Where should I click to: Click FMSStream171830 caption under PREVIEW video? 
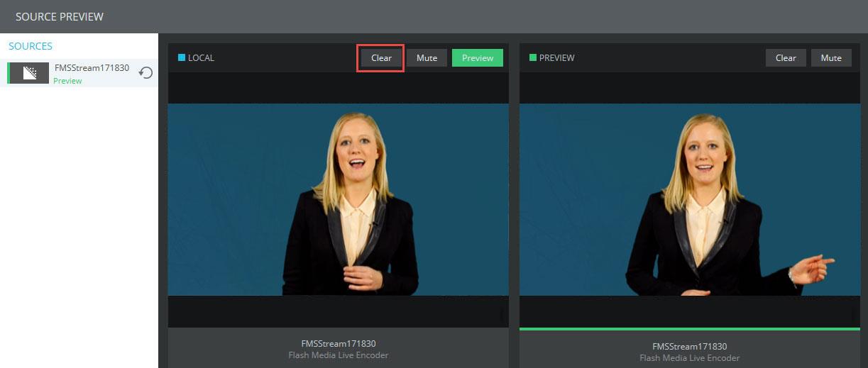pos(689,347)
